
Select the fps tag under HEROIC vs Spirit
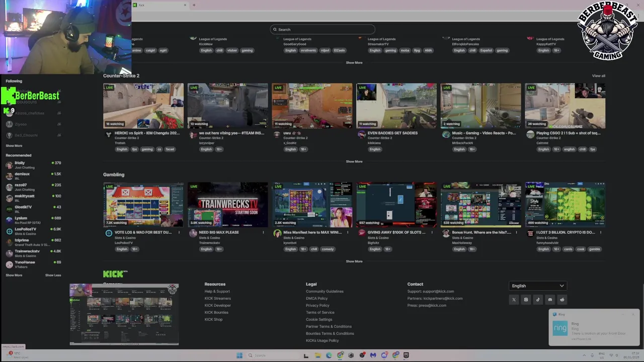(x=134, y=149)
